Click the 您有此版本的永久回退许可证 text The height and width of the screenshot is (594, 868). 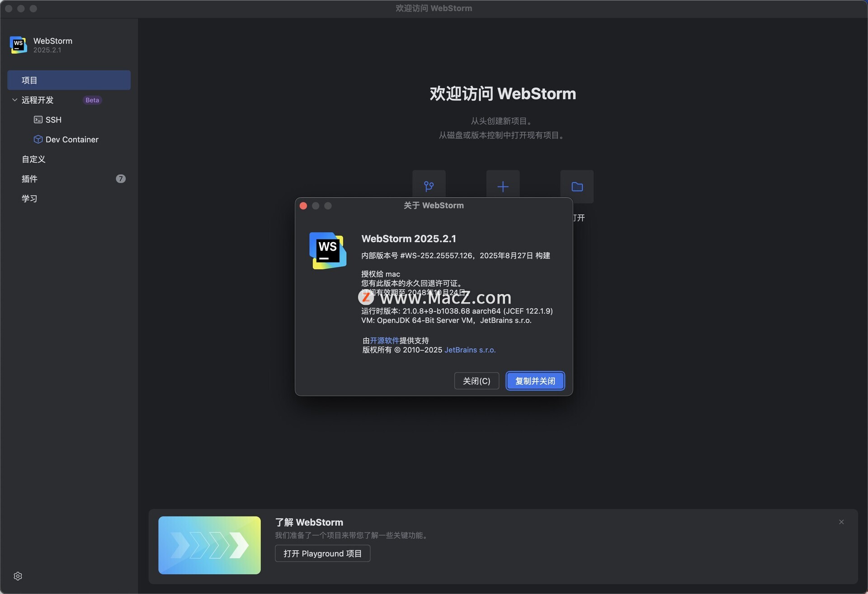click(411, 283)
